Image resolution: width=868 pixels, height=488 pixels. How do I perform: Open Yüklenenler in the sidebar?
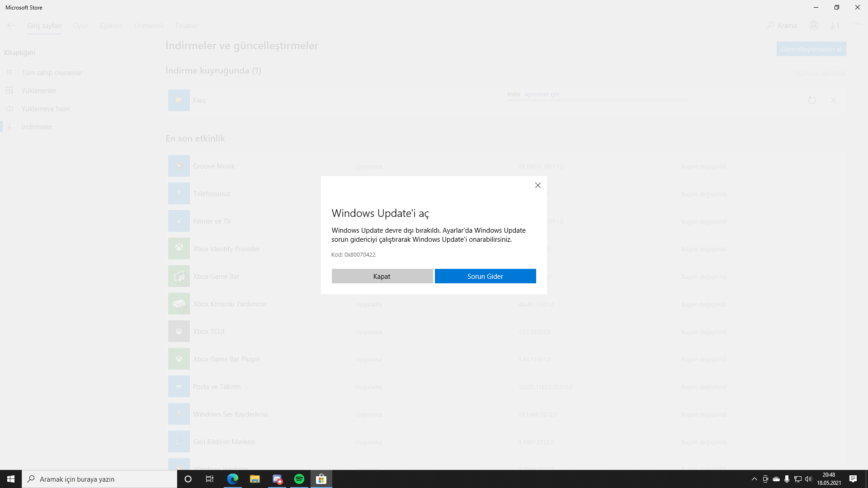coord(39,91)
